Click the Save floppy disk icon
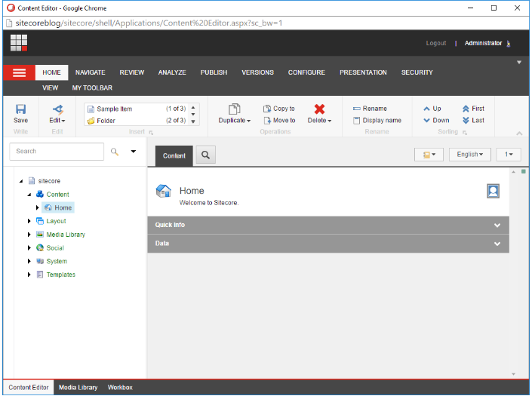Image resolution: width=532 pixels, height=396 pixels. click(x=20, y=109)
